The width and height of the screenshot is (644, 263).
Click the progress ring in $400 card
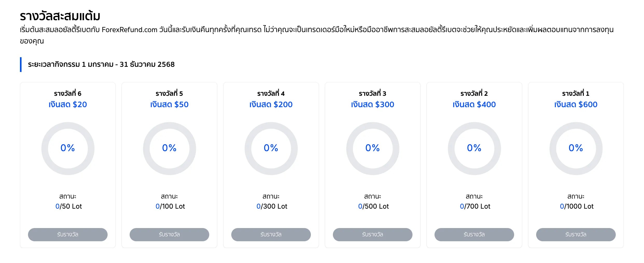pyautogui.click(x=474, y=149)
